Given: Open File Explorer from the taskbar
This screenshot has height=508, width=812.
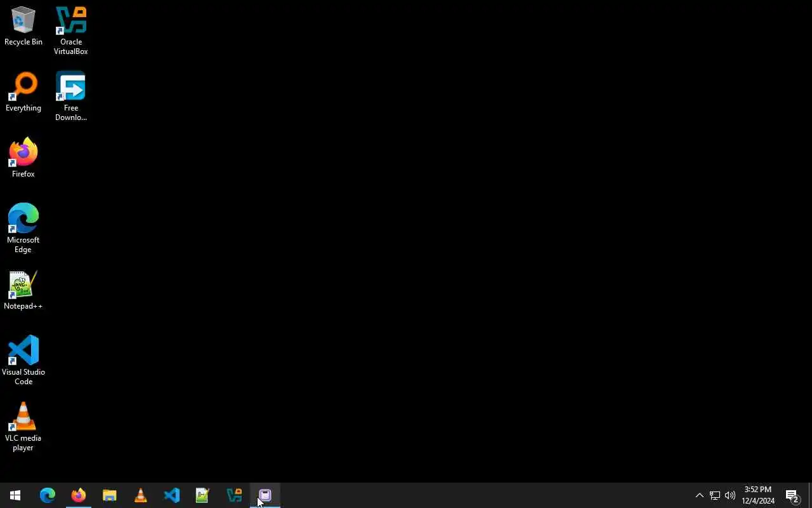Looking at the screenshot, I should [x=110, y=495].
